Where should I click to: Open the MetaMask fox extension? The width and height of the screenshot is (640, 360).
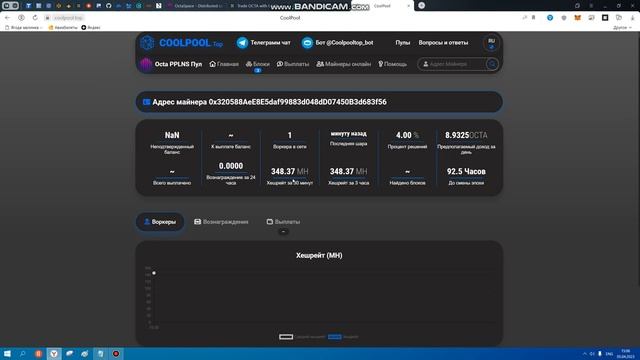(x=577, y=18)
